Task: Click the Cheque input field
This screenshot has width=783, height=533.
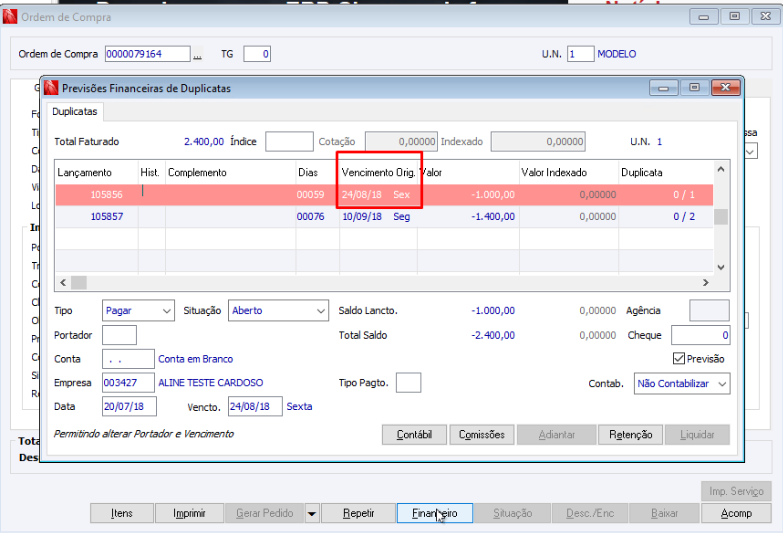Action: [701, 335]
